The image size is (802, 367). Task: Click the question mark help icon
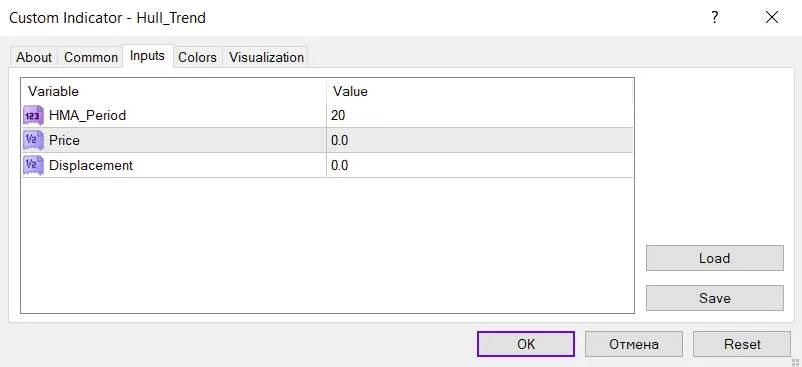click(x=715, y=17)
